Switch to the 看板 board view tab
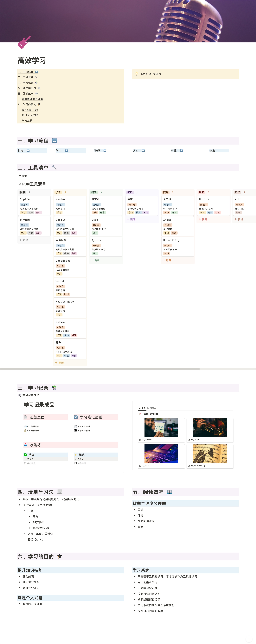The width and height of the screenshot is (256, 644). [23, 176]
